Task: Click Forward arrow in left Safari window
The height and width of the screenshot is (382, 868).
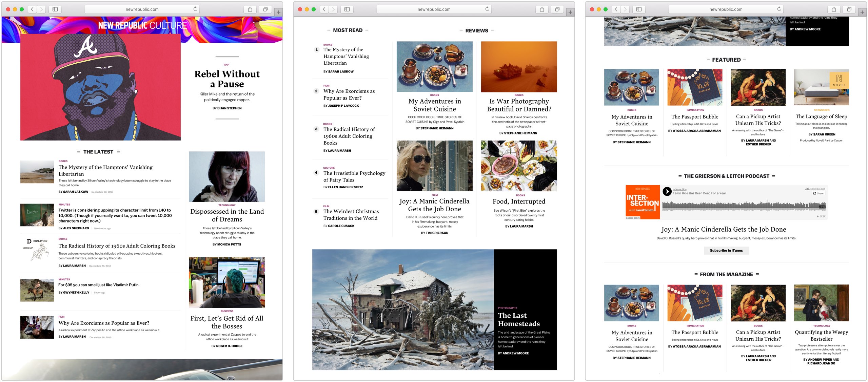Action: point(41,9)
